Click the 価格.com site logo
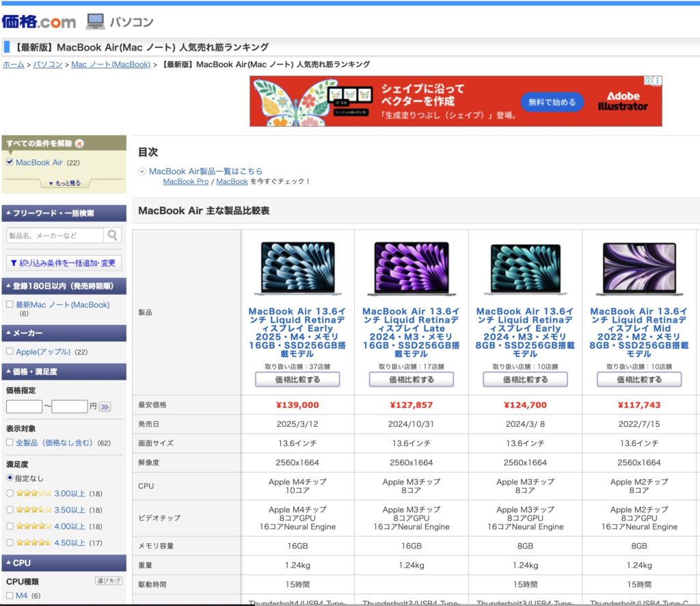 click(x=39, y=21)
